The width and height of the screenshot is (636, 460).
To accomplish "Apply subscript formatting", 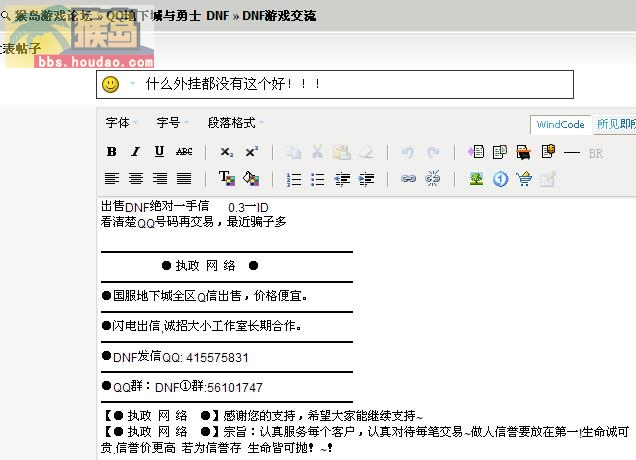I will click(227, 152).
